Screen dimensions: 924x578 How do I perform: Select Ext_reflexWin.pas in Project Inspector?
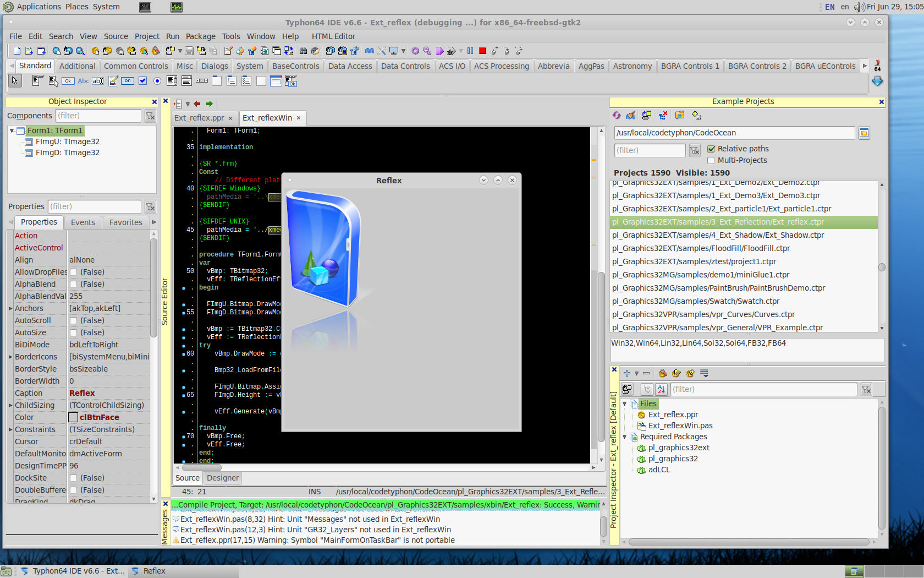[x=680, y=426]
